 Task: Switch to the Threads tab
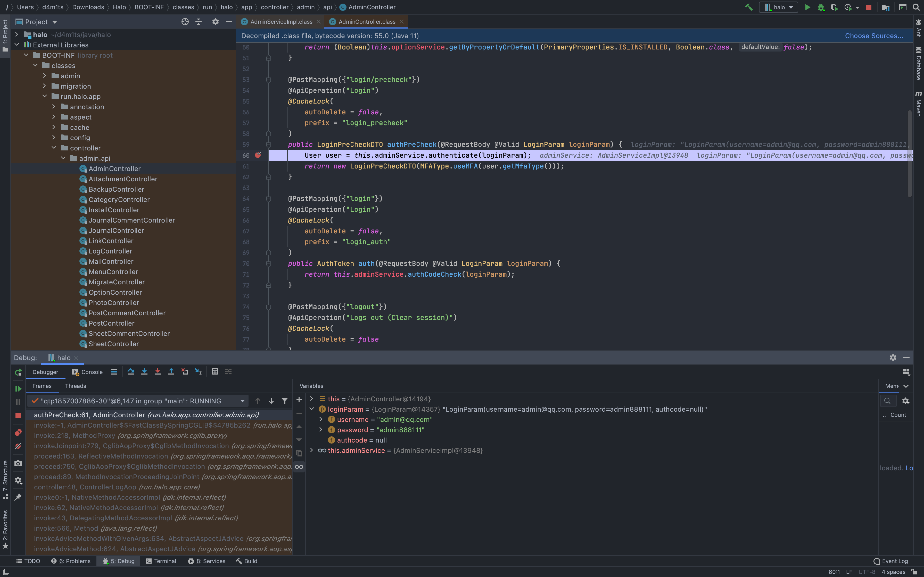point(75,386)
